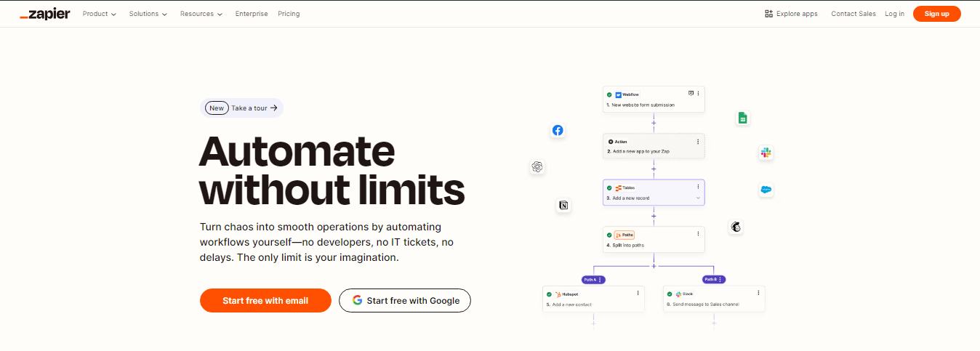The height and width of the screenshot is (351, 980).
Task: Click the Hubspot logo in step 5
Action: click(x=558, y=294)
